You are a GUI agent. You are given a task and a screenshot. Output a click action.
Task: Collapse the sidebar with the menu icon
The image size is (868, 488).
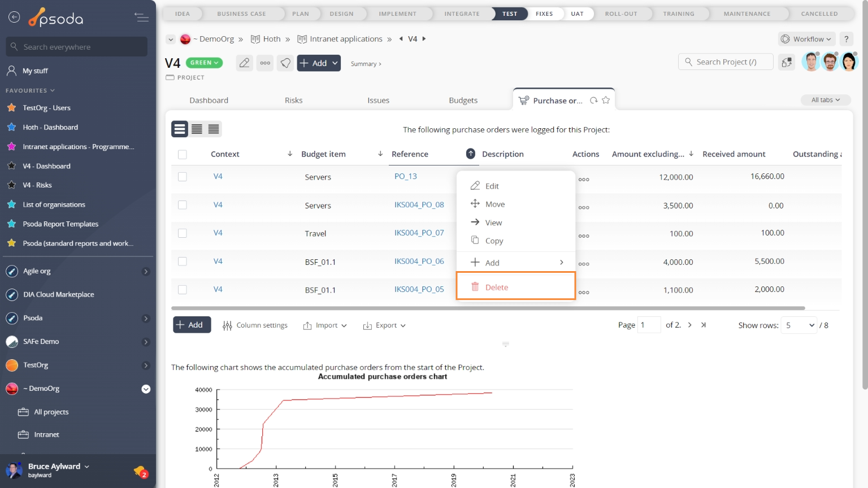142,17
